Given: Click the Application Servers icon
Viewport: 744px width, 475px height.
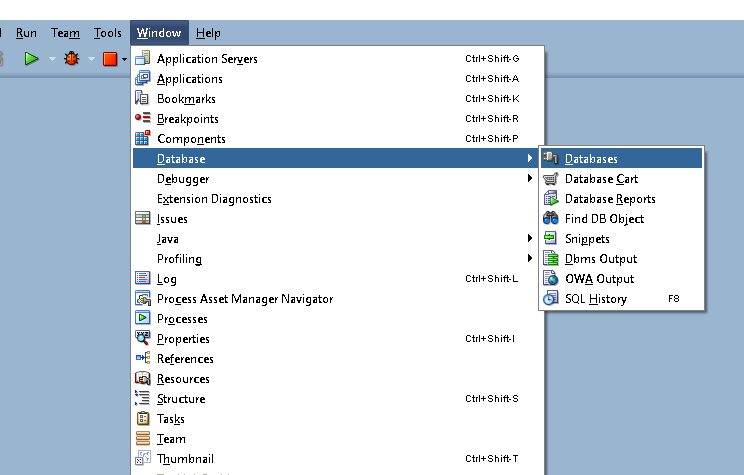Looking at the screenshot, I should coord(142,59).
